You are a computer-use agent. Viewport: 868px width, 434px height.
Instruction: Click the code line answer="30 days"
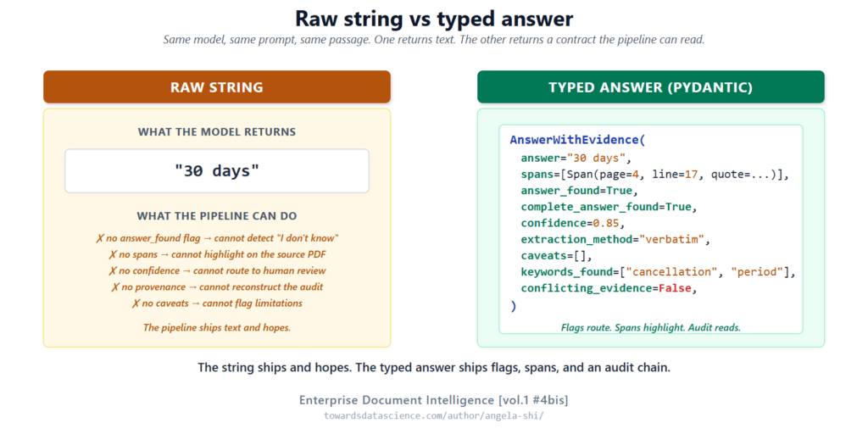[x=576, y=159]
